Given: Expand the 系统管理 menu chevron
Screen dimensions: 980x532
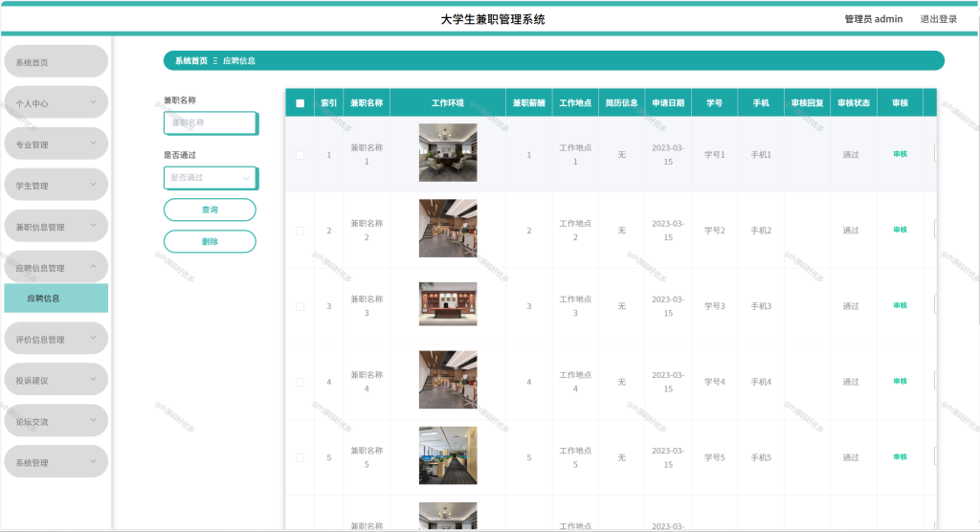Looking at the screenshot, I should (93, 461).
